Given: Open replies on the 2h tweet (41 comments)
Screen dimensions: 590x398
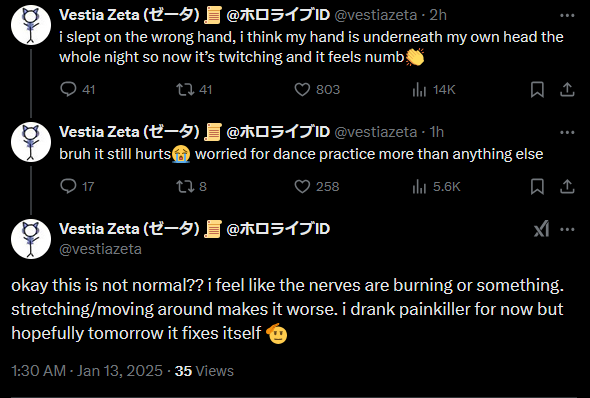Looking at the screenshot, I should tap(78, 90).
